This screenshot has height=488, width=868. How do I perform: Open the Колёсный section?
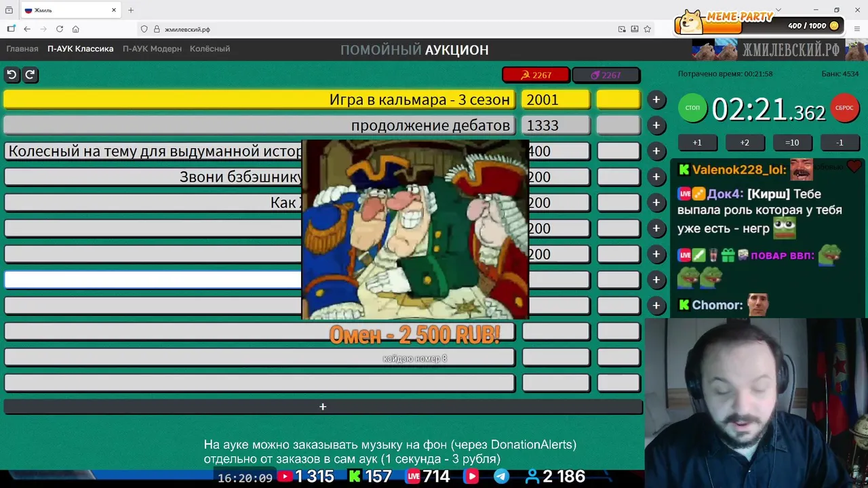[210, 49]
